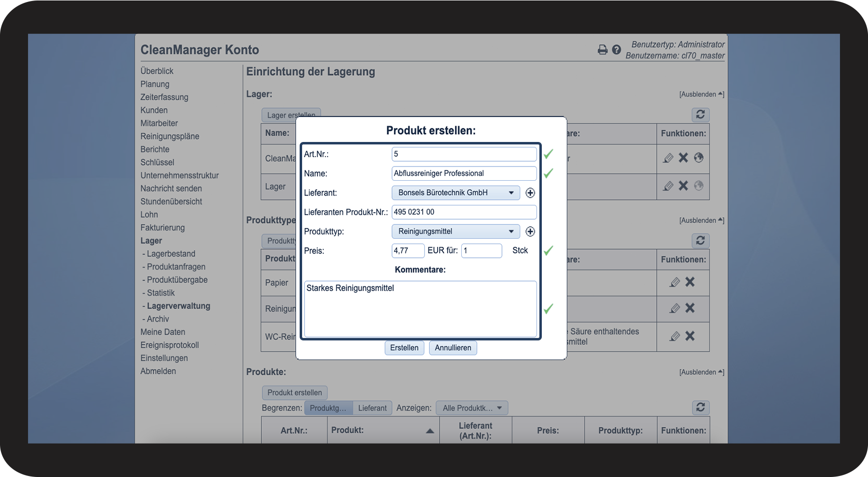
Task: Delete the Papier product type row
Action: (690, 282)
